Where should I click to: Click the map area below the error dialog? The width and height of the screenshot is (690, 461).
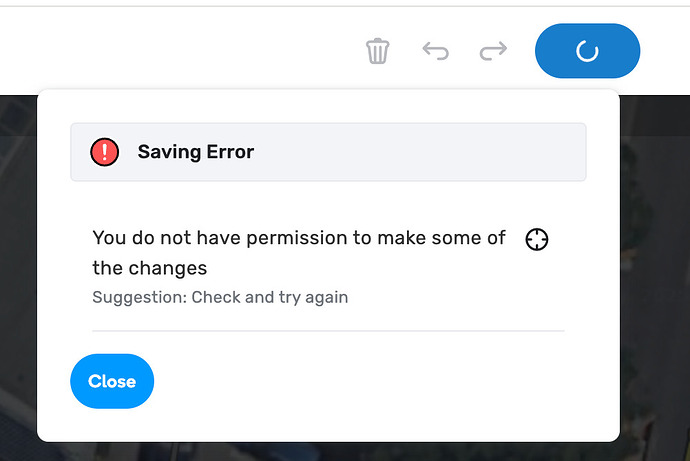[330, 452]
